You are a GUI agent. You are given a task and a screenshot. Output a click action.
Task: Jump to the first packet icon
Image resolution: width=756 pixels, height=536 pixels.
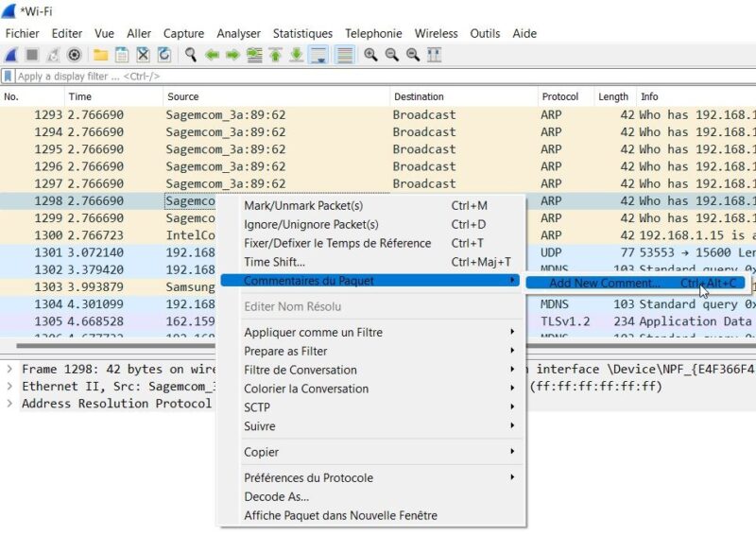[x=275, y=55]
